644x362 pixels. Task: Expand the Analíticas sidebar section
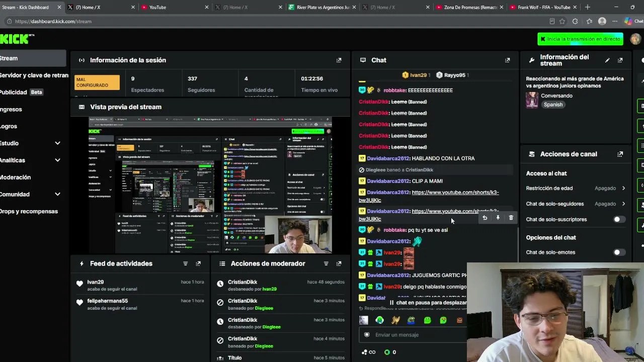click(57, 160)
